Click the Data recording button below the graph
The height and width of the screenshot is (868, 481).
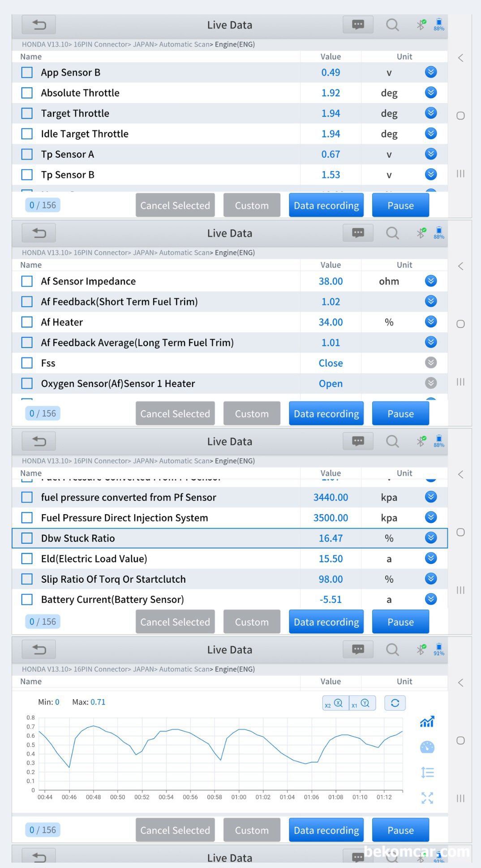(x=326, y=830)
